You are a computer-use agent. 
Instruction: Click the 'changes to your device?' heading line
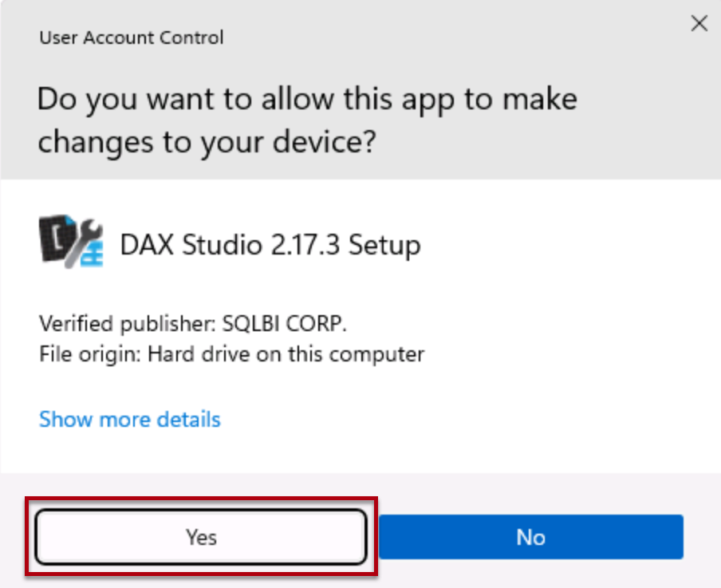[207, 142]
